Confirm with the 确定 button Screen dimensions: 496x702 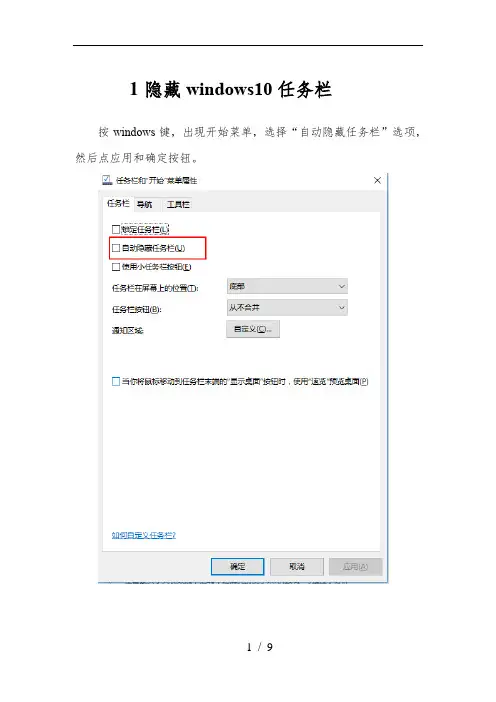238,566
